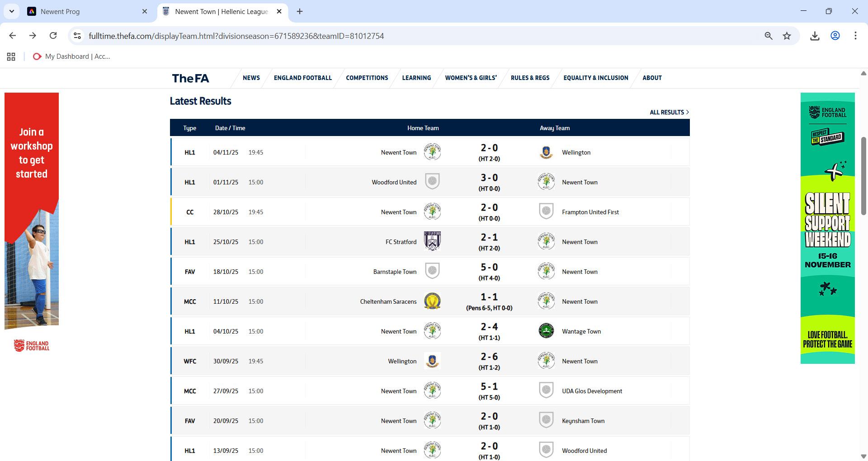Click Newent Town crest in 01/11/25 row

[x=546, y=182]
